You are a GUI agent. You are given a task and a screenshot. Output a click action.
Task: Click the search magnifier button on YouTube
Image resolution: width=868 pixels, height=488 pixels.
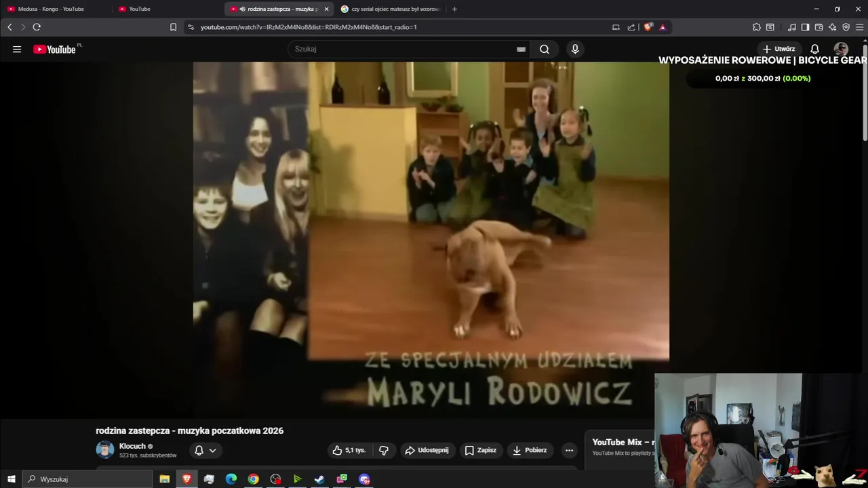545,49
